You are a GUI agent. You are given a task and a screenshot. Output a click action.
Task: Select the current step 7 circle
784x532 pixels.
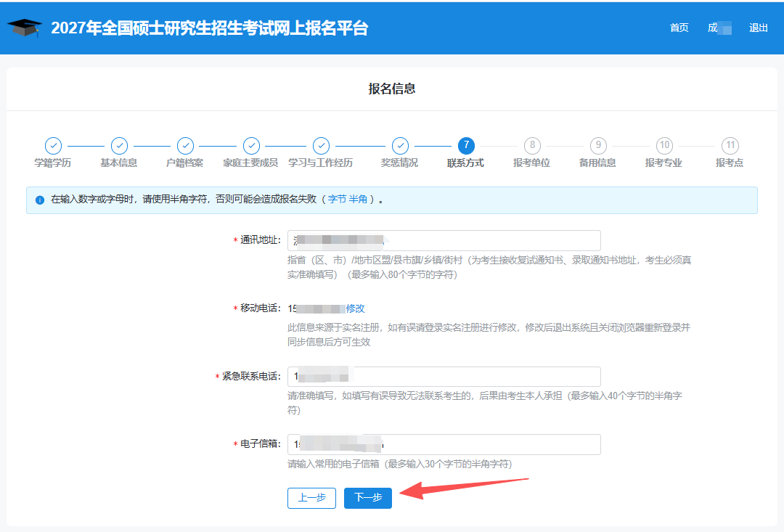466,146
